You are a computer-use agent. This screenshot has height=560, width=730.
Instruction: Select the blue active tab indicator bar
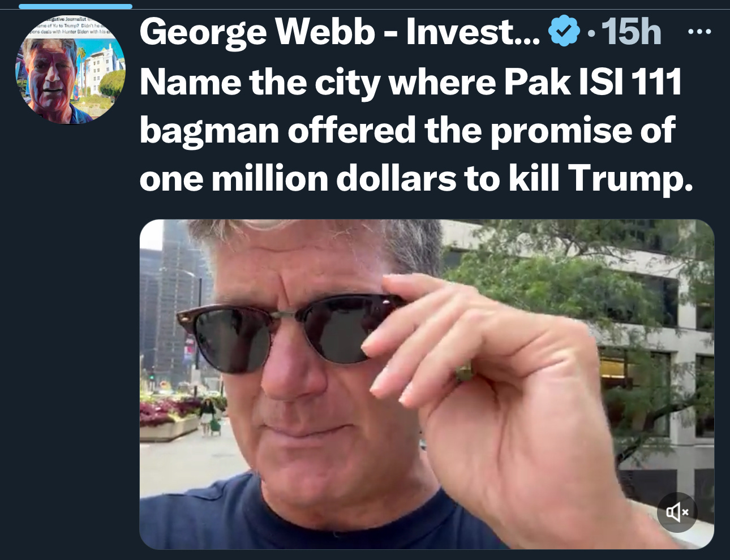pos(75,6)
